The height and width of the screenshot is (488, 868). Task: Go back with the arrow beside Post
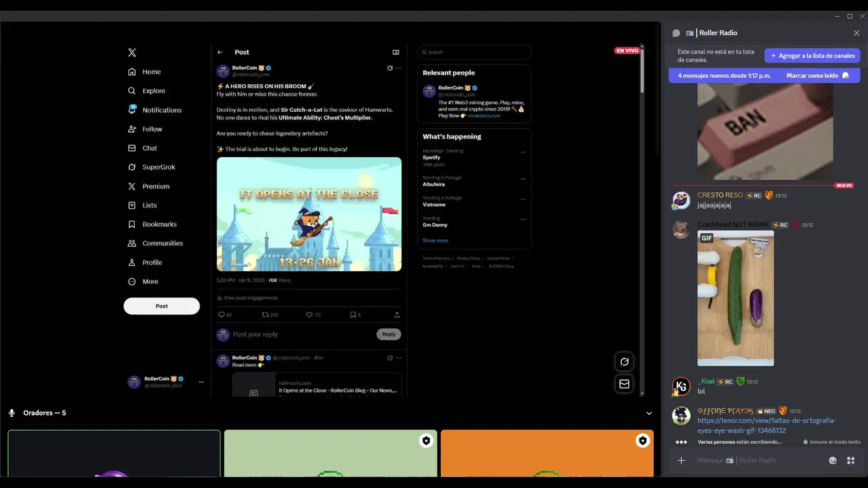pyautogui.click(x=220, y=52)
